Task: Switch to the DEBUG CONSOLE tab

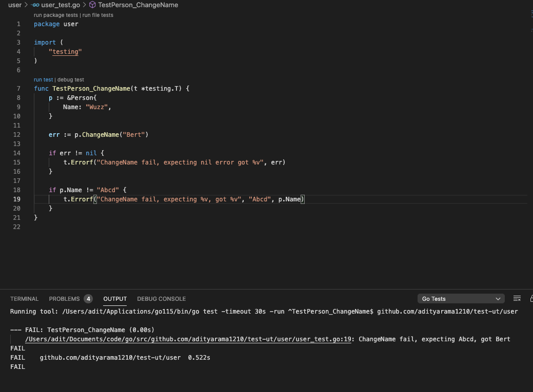Action: coord(161,299)
